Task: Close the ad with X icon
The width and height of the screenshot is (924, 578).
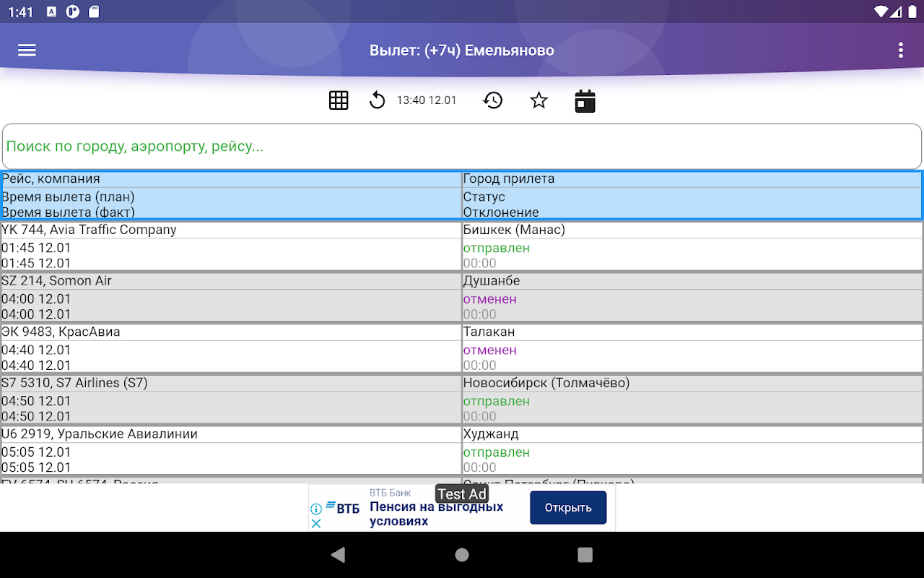Action: click(316, 522)
